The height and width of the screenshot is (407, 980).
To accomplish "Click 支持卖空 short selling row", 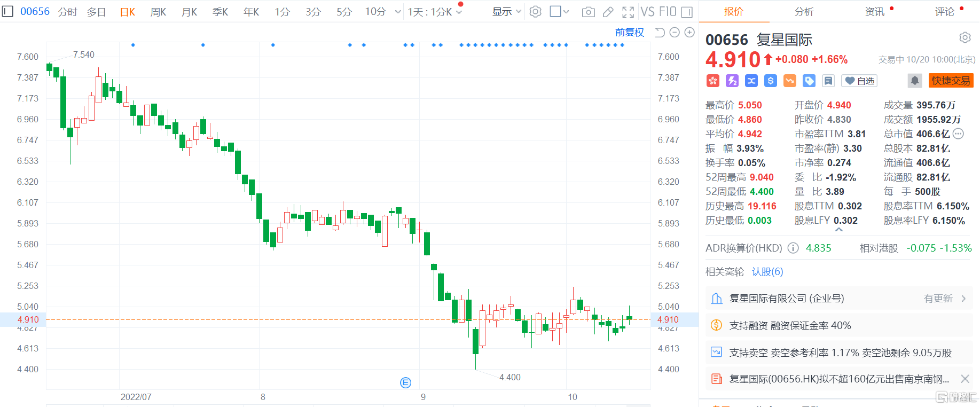I will point(839,353).
